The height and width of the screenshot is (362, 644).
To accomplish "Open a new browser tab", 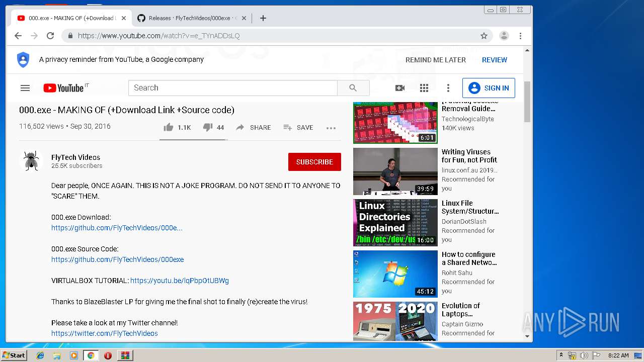I will (x=263, y=18).
